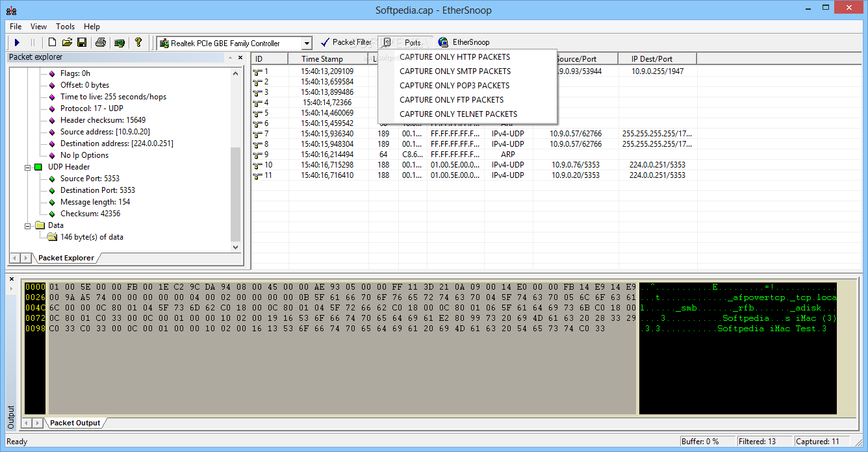Select 'Destination address: [224.0.0.251]' item

point(117,144)
